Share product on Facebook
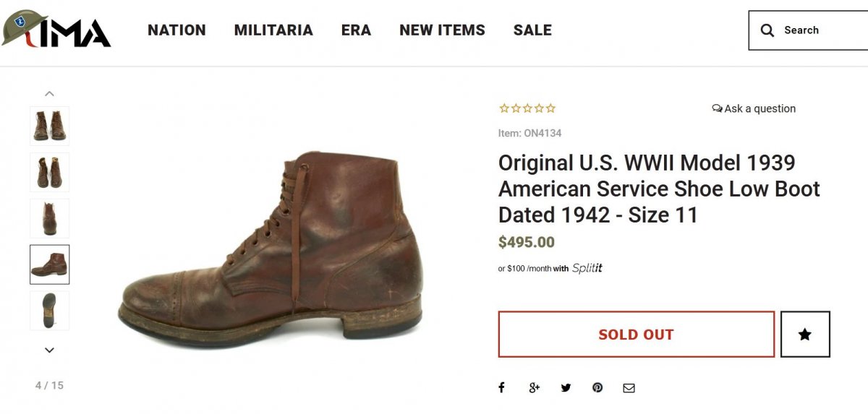Viewport: 868px width, 414px height. click(x=501, y=388)
